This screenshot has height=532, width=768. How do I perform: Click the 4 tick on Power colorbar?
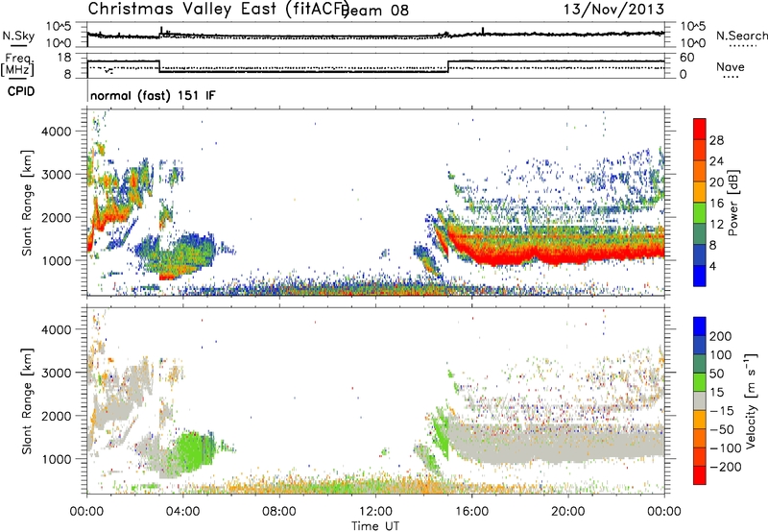pyautogui.click(x=713, y=266)
